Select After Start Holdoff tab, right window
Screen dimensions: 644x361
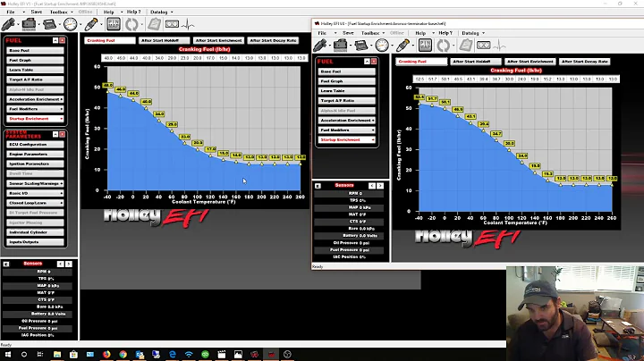(x=476, y=62)
